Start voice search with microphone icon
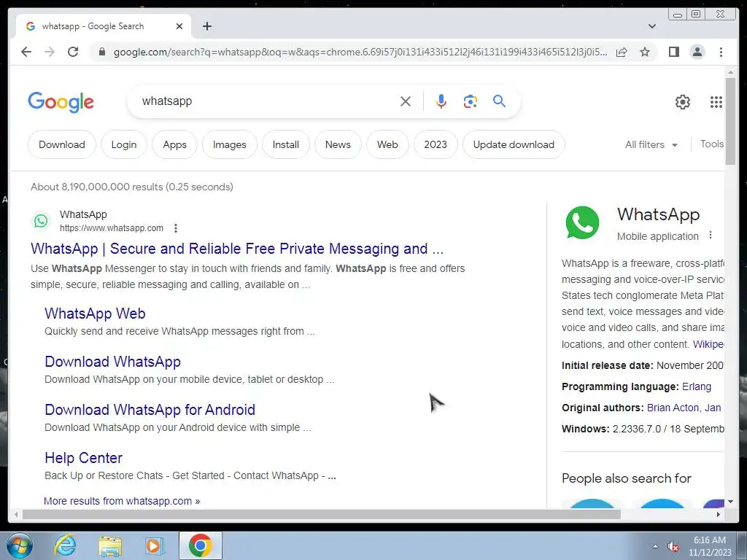Screen dimensions: 747x560 pos(441,101)
